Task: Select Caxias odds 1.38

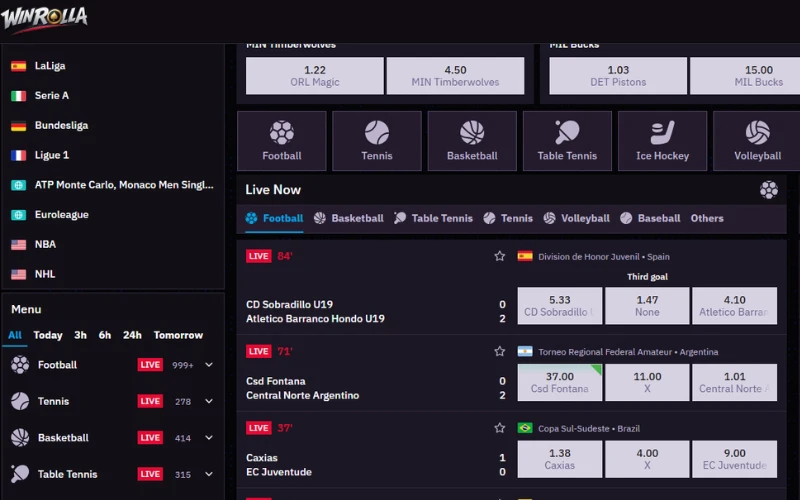Action: tap(560, 459)
